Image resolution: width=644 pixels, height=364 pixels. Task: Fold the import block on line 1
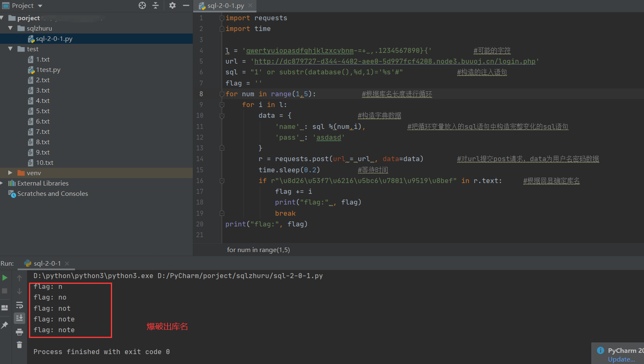click(222, 18)
